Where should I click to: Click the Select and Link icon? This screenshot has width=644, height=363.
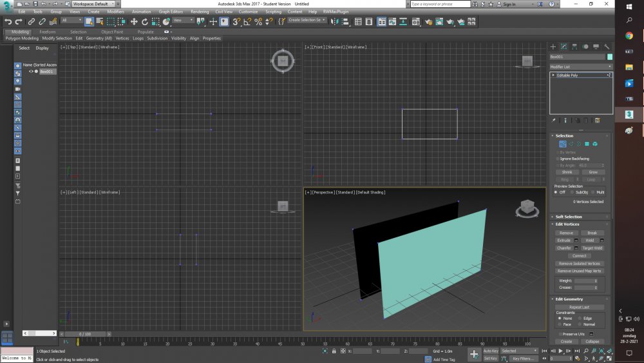tap(30, 21)
